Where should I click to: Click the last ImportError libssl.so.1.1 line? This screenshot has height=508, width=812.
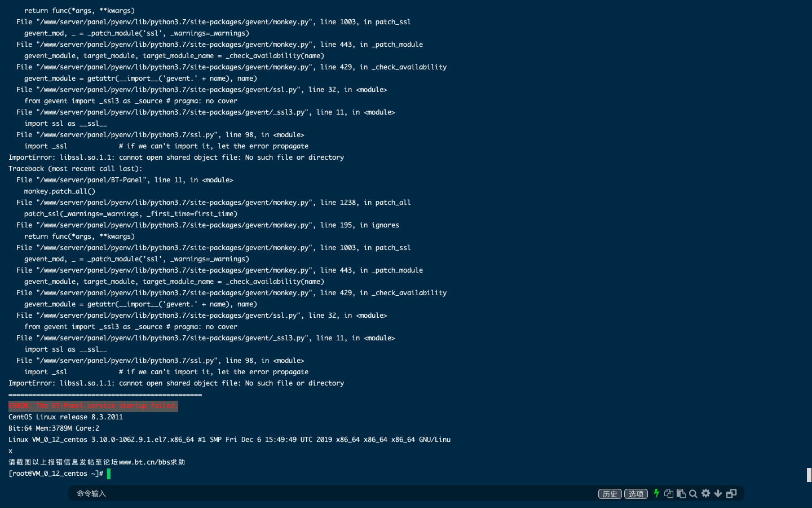tap(176, 383)
